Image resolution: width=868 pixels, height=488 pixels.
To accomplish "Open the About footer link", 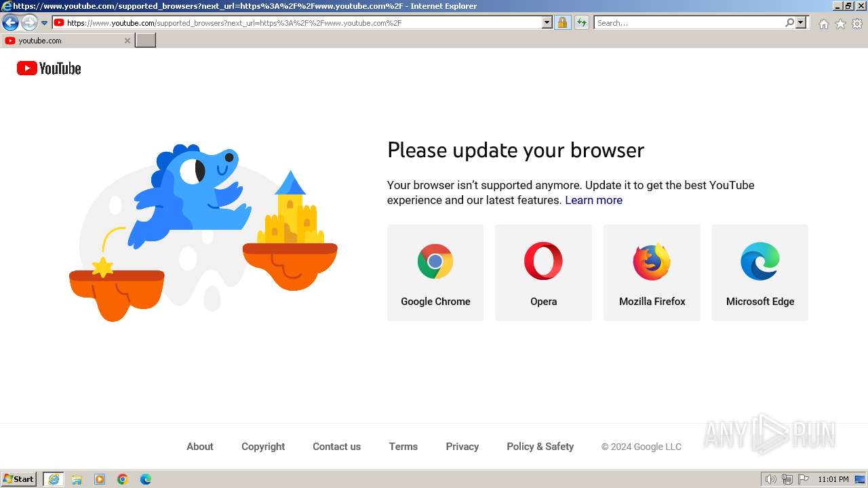I will [x=200, y=447].
